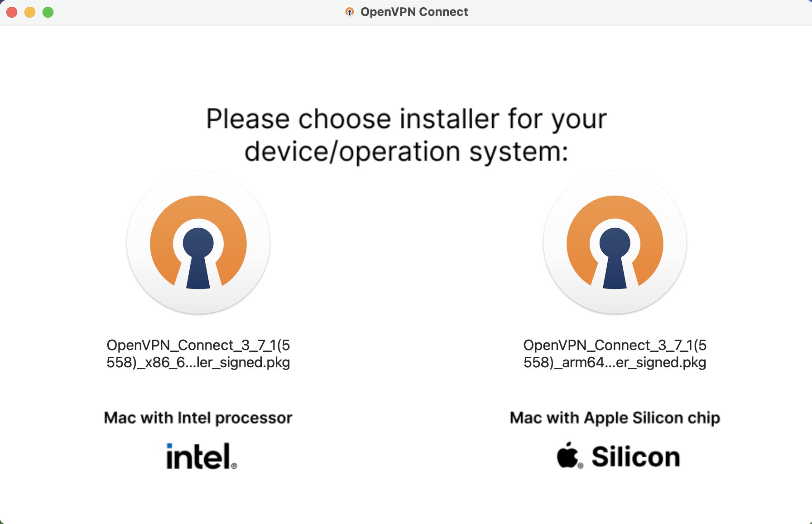Viewport: 812px width, 524px height.
Task: Click the Silicon wordmark
Action: click(x=635, y=457)
